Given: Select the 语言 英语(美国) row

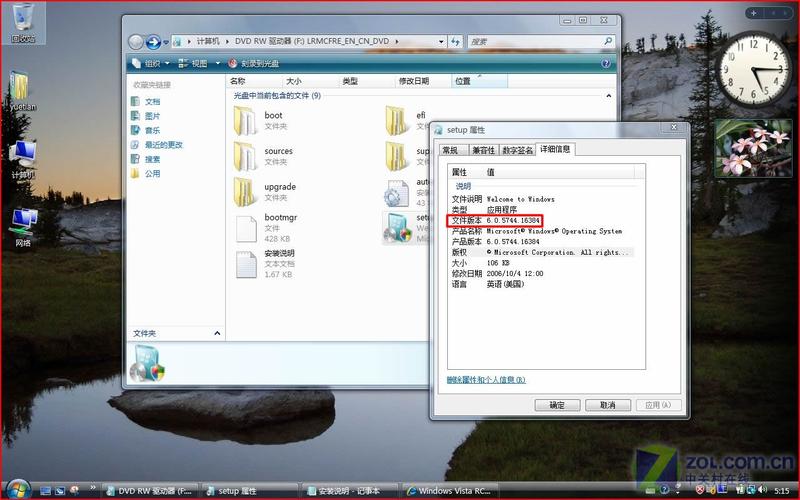Looking at the screenshot, I should [488, 284].
